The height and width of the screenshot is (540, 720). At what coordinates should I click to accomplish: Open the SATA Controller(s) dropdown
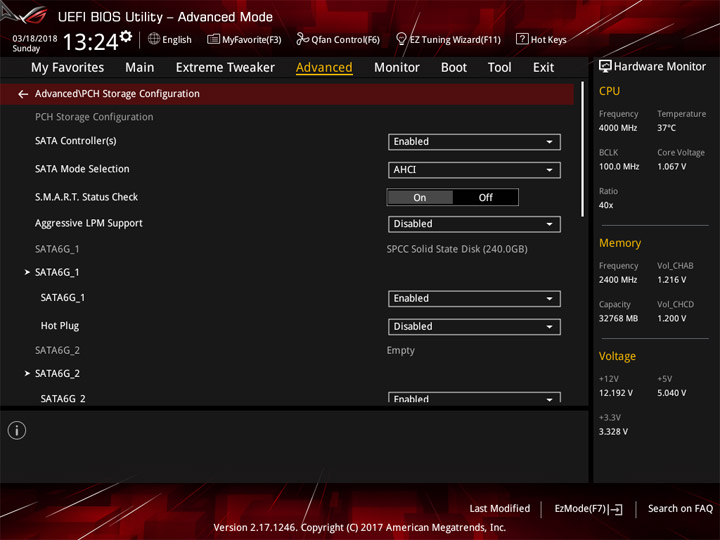click(x=474, y=142)
